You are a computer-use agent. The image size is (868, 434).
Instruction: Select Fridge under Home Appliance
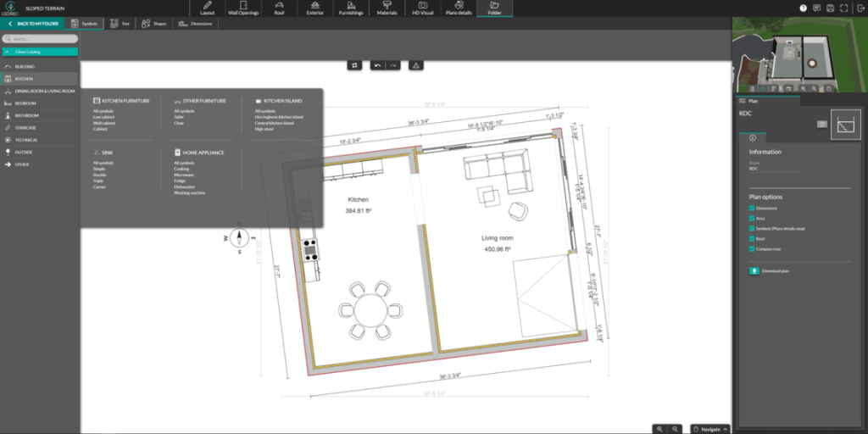coord(180,181)
